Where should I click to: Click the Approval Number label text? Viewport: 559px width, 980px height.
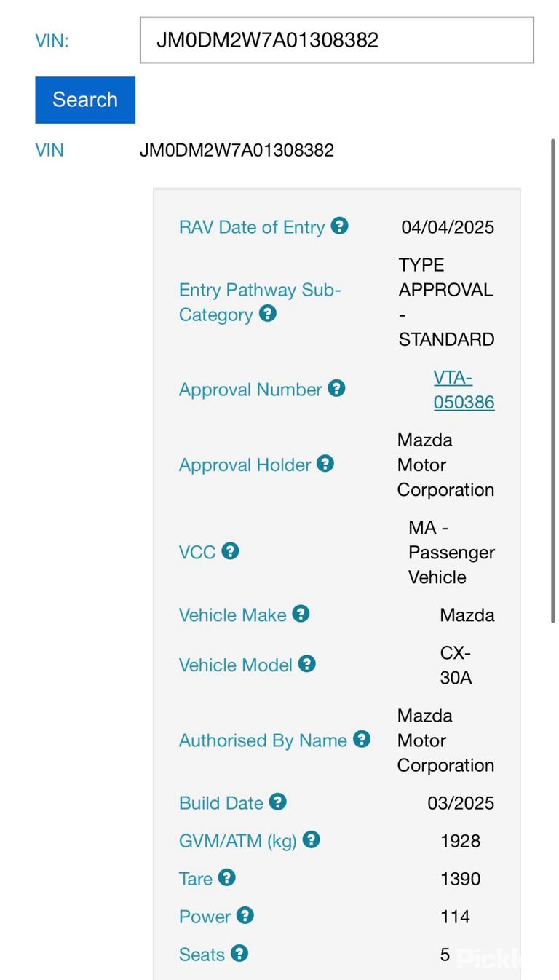coord(250,390)
